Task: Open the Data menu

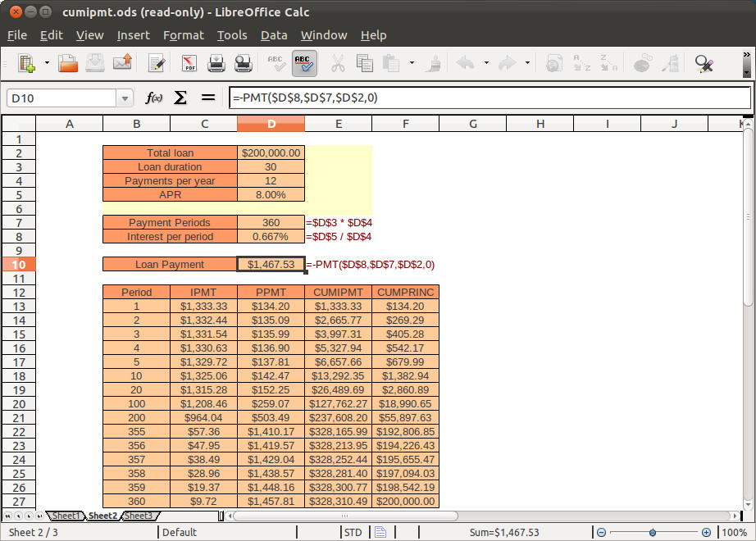Action: click(x=274, y=35)
